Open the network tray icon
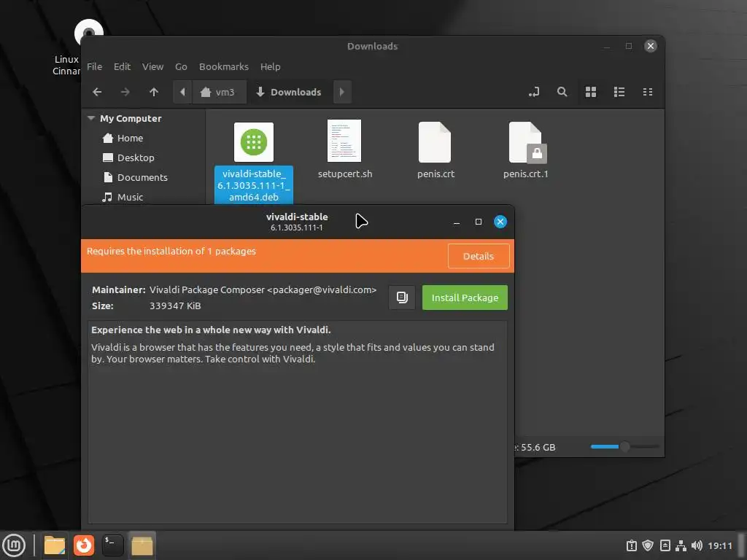Image resolution: width=747 pixels, height=560 pixels. tap(681, 545)
